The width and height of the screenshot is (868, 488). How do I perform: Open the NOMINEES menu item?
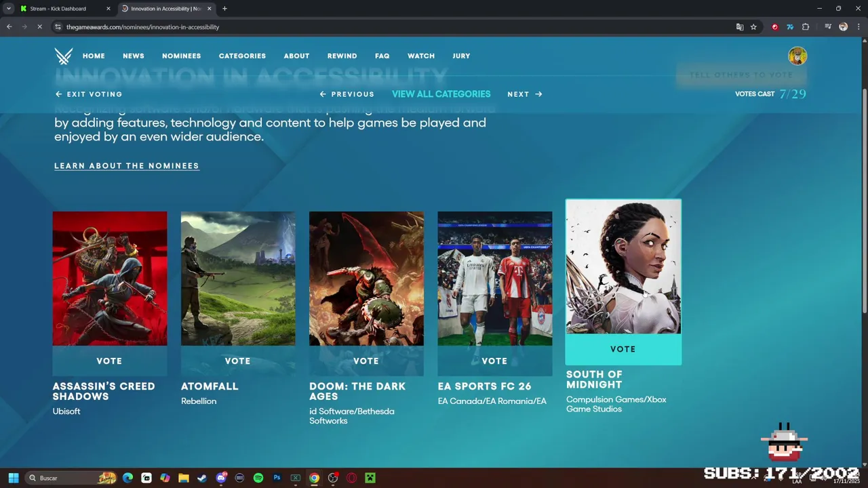[181, 56]
